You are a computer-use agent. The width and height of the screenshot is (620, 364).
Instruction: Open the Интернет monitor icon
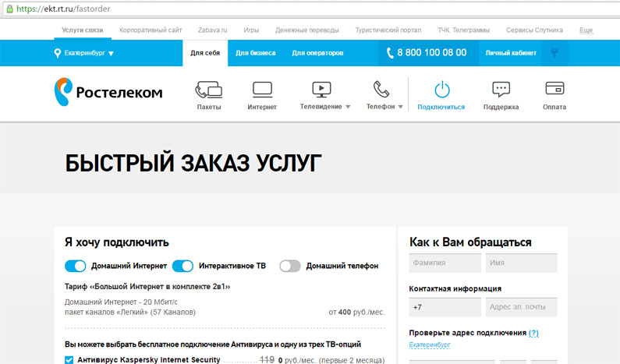pyautogui.click(x=262, y=89)
